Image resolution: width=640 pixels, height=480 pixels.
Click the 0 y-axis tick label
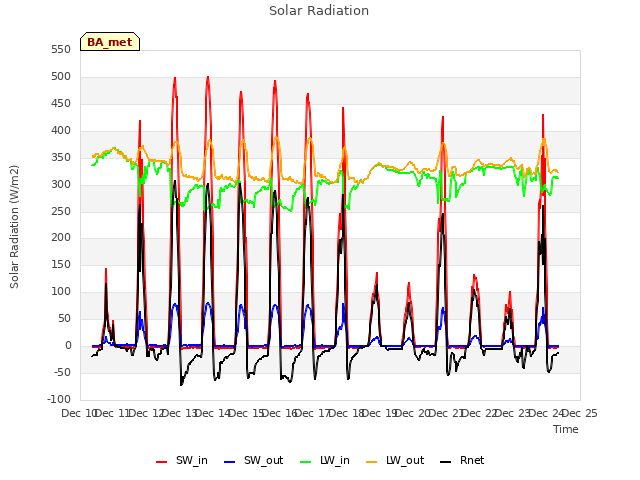pos(68,345)
